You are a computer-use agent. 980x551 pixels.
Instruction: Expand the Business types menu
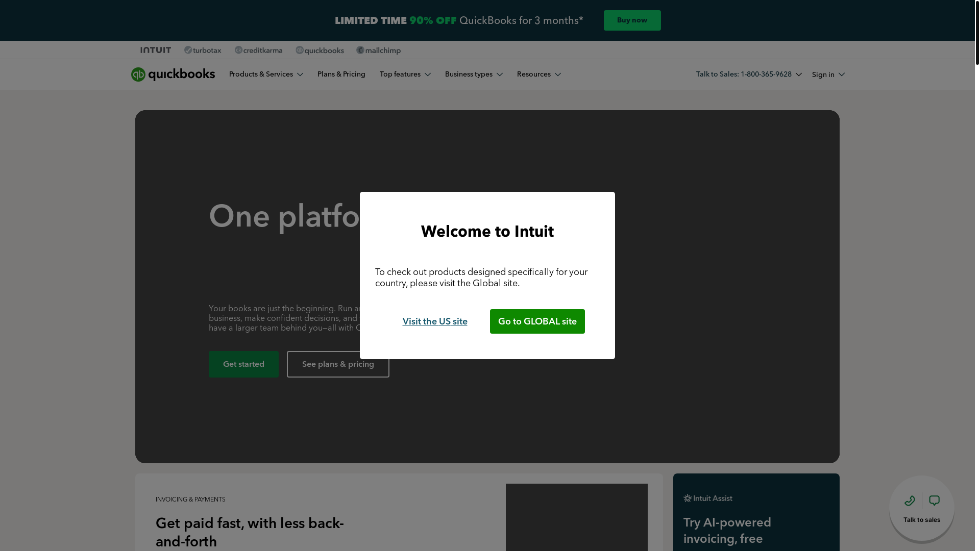(x=474, y=74)
